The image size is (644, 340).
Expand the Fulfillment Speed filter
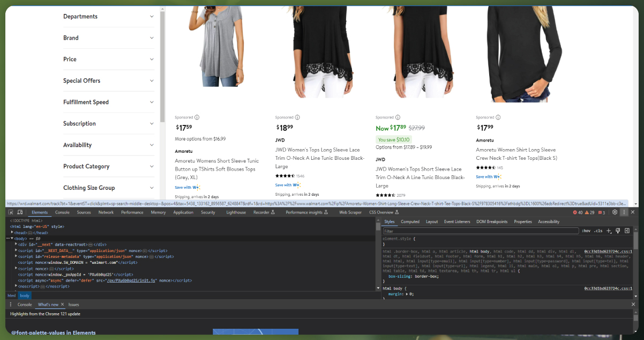(109, 102)
